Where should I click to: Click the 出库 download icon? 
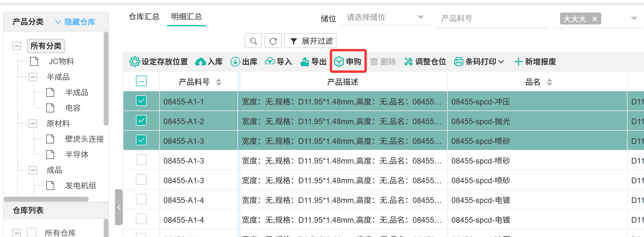[235, 62]
